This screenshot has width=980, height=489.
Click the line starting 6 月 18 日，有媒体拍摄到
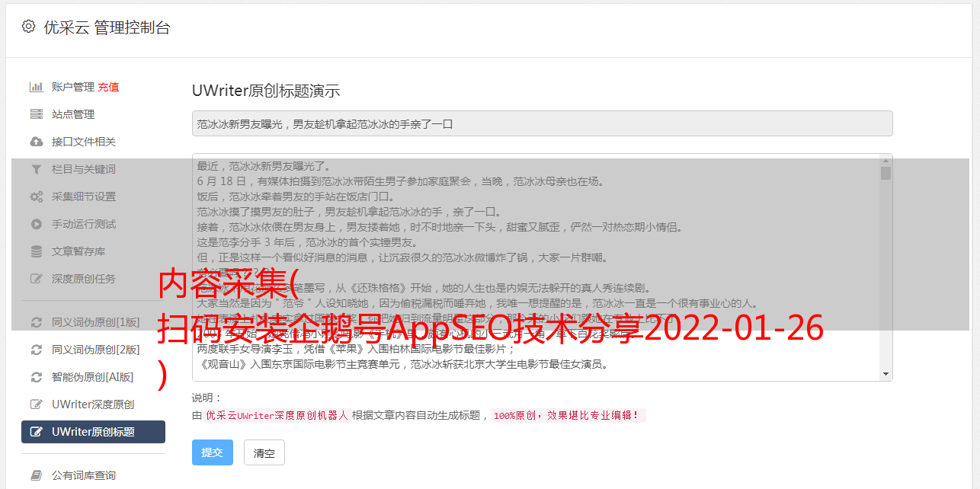tap(401, 181)
